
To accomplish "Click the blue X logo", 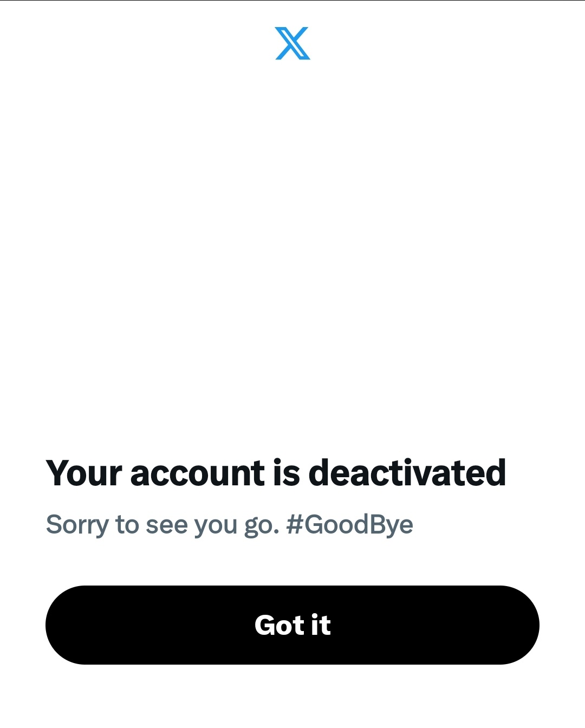I will click(x=292, y=43).
